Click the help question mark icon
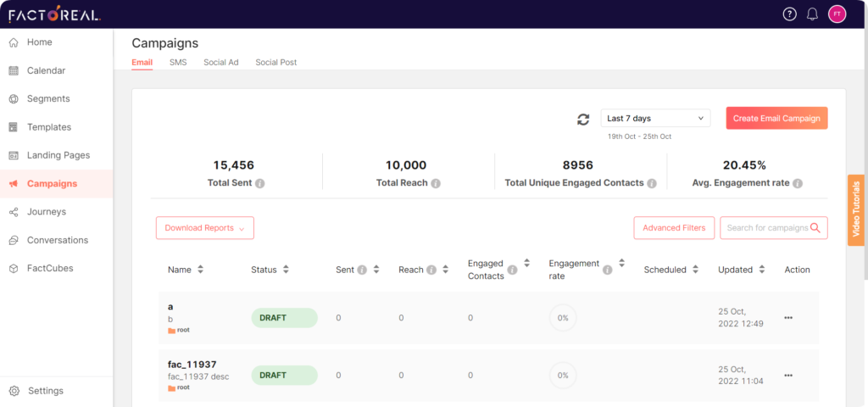The height and width of the screenshot is (407, 868). click(x=790, y=14)
